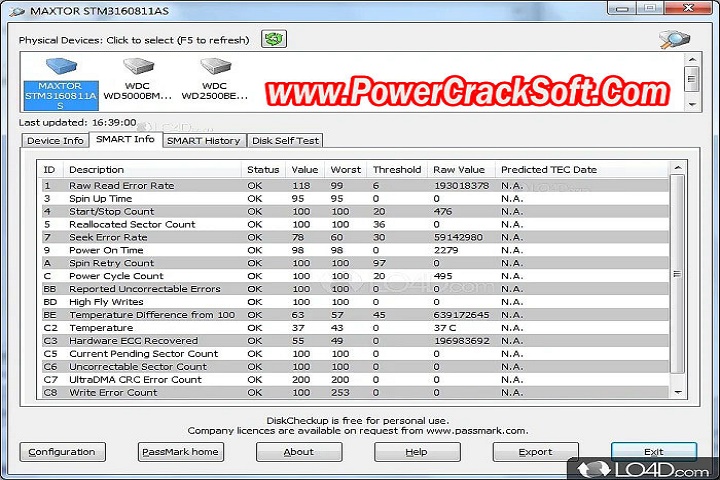
Task: Export the SMART data
Action: [x=535, y=452]
